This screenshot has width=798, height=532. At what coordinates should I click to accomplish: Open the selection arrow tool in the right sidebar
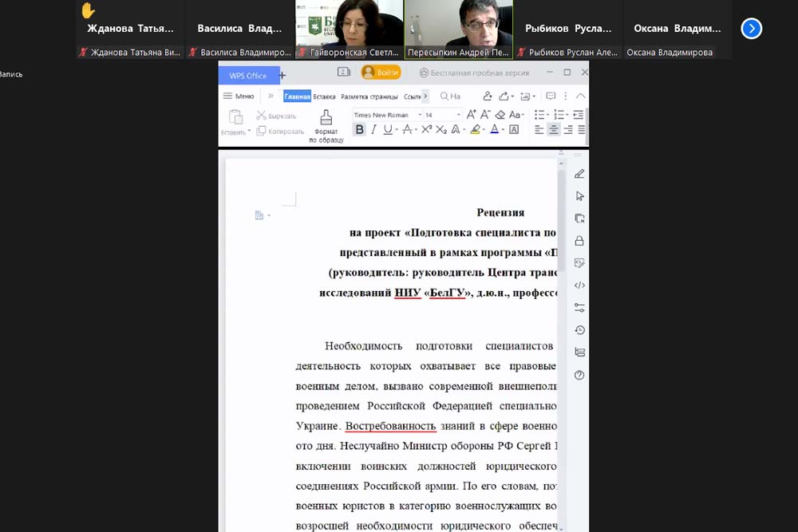point(579,196)
